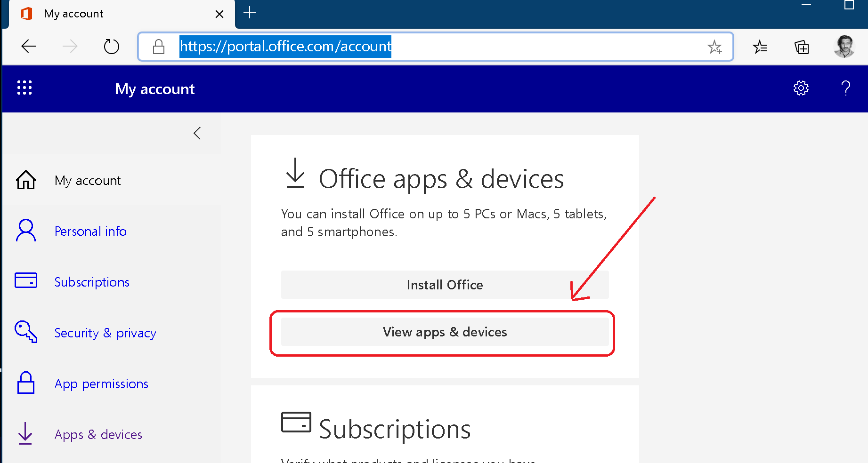Go back to the previous page
Image resolution: width=868 pixels, height=463 pixels.
click(x=29, y=46)
